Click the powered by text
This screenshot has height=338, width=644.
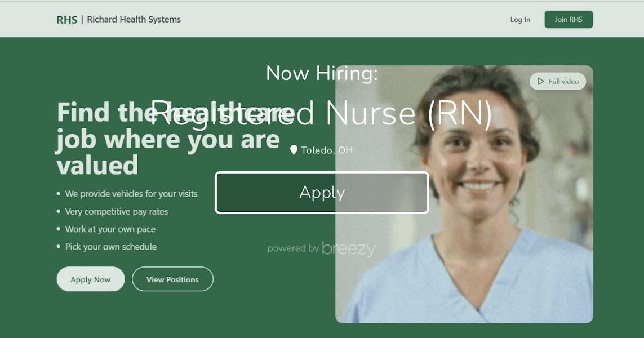point(293,248)
